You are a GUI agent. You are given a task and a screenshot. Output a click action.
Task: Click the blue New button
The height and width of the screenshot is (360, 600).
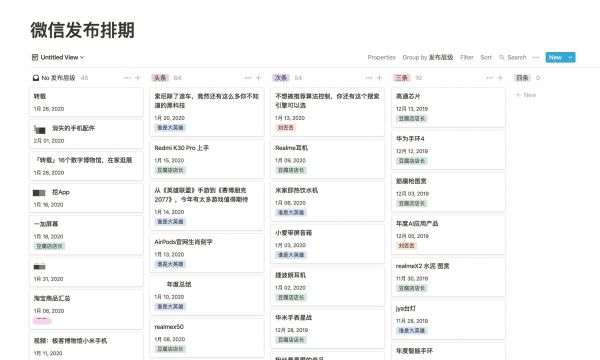click(555, 57)
